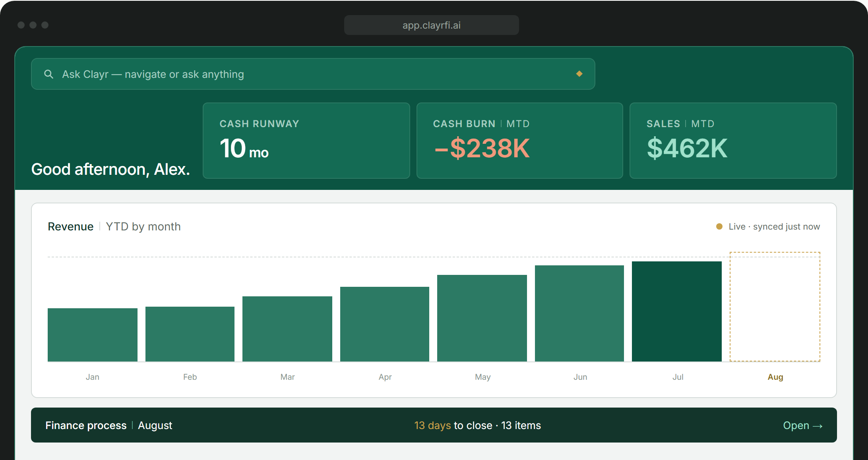Image resolution: width=868 pixels, height=460 pixels.
Task: Click the '$462K' sales value
Action: pyautogui.click(x=687, y=148)
